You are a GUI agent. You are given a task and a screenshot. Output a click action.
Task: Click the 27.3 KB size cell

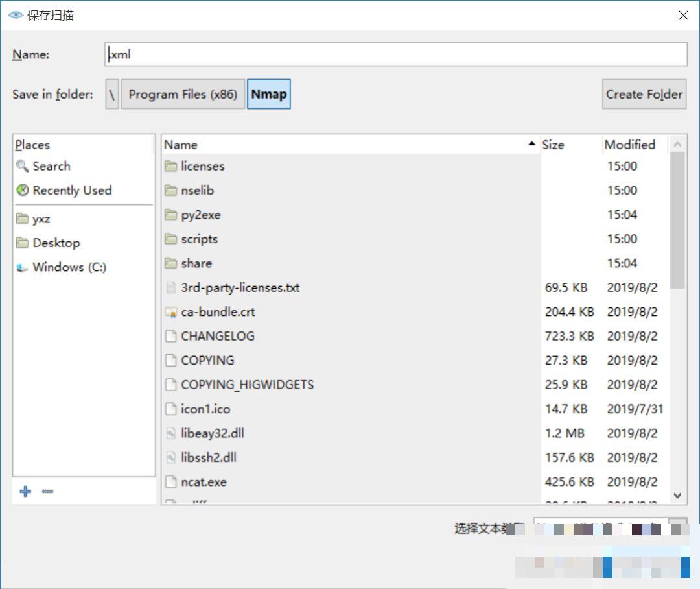566,361
